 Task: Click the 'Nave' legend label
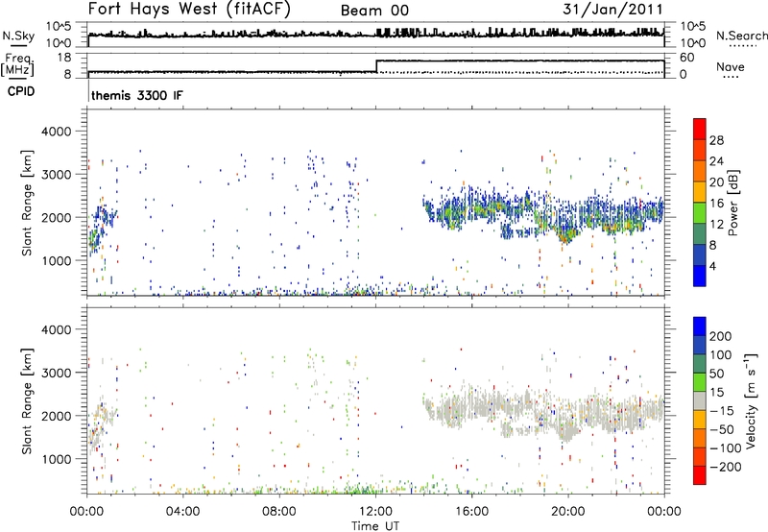[731, 67]
